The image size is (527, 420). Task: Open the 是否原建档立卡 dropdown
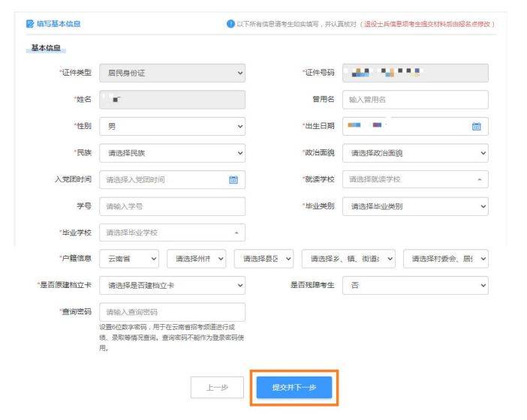[173, 285]
